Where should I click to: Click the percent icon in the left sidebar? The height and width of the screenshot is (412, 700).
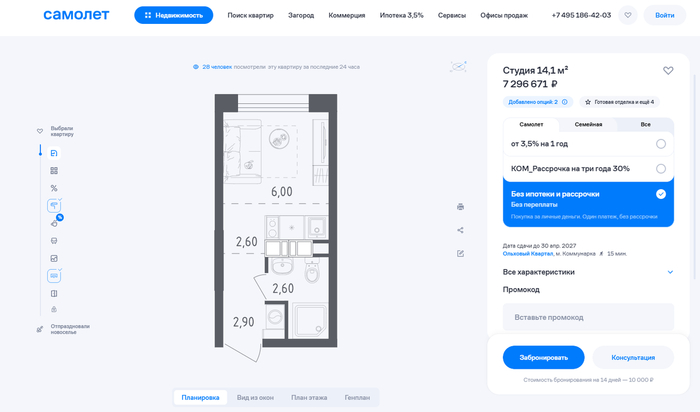point(54,188)
